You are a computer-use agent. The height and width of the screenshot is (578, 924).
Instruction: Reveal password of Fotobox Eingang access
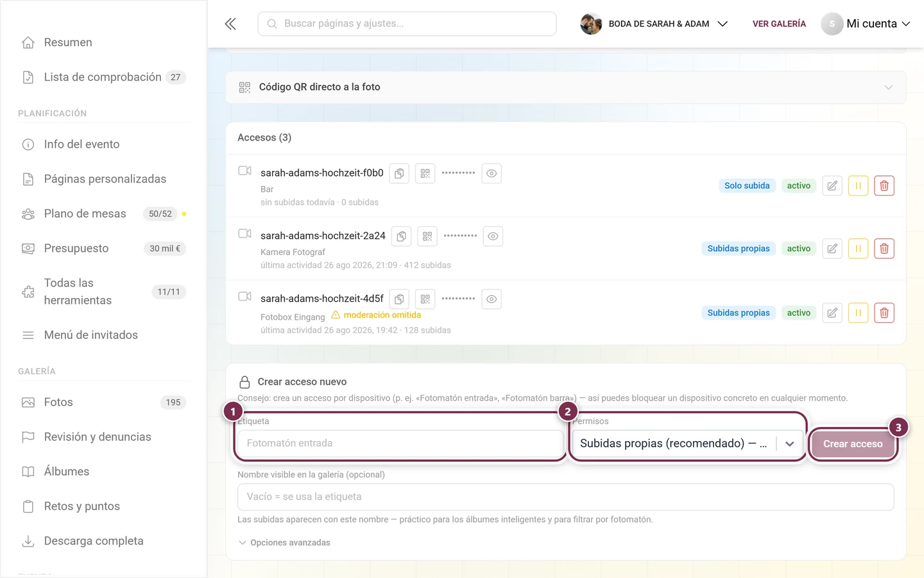(492, 299)
